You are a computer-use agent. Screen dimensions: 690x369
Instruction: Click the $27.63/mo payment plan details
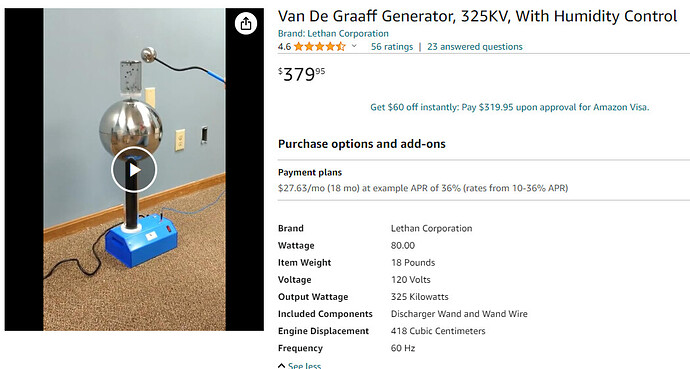pyautogui.click(x=423, y=188)
